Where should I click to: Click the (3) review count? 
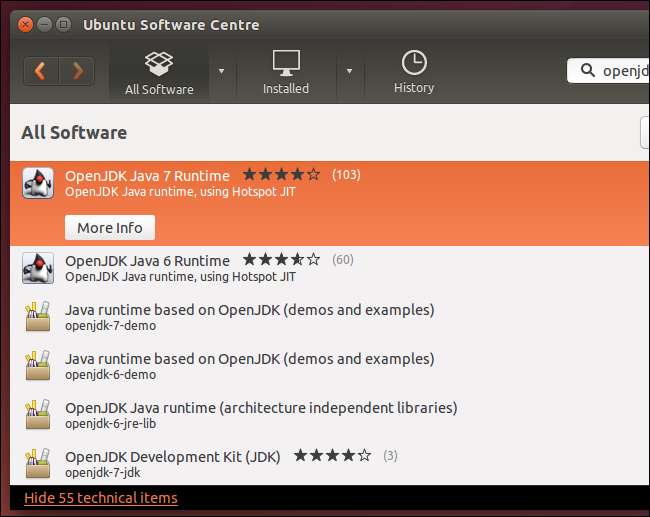pyautogui.click(x=390, y=456)
